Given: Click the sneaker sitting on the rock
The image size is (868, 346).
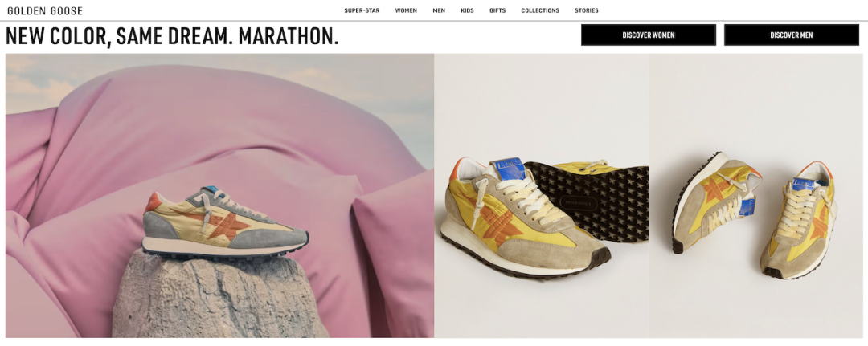Looking at the screenshot, I should 225,224.
